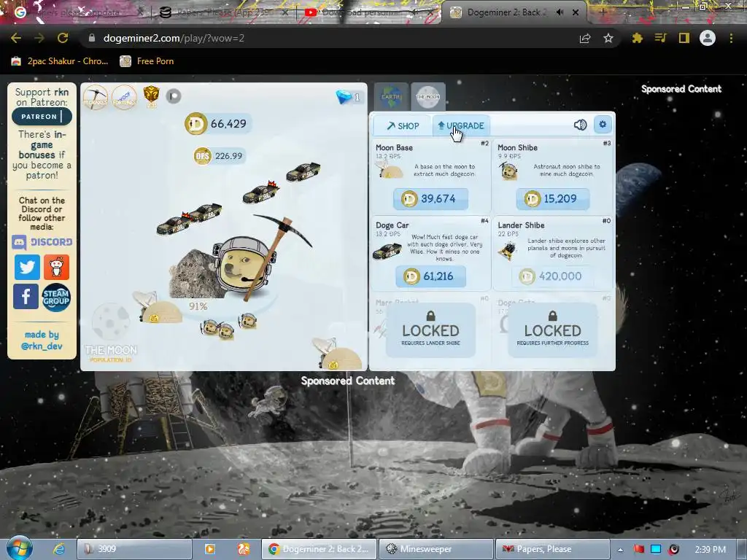
Task: Launch Internet Explorer from taskbar
Action: (59, 549)
